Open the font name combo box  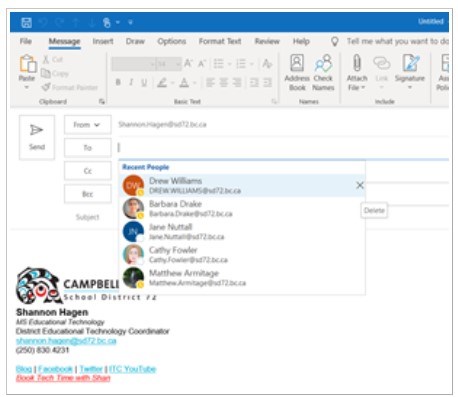133,64
